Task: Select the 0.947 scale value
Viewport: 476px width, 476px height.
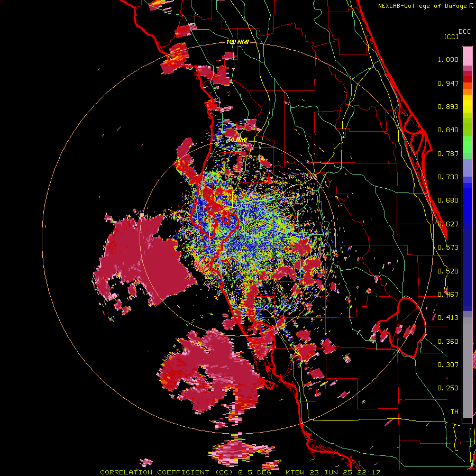Action: tap(448, 83)
